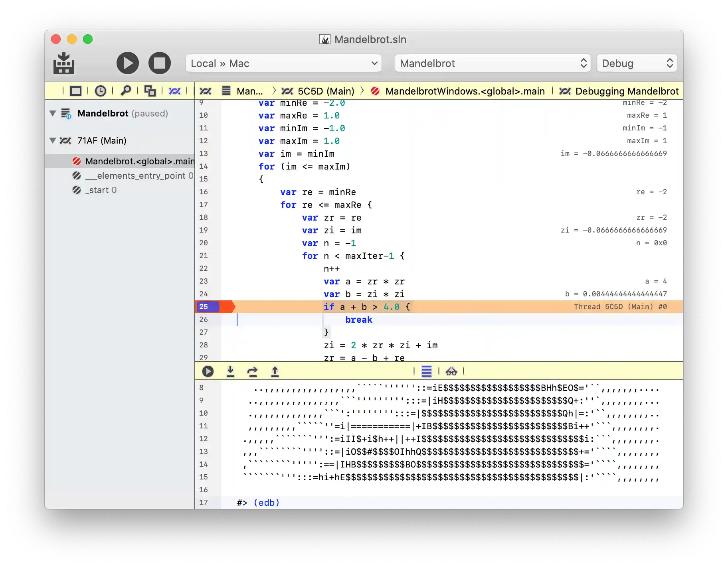The image size is (728, 568).
Task: Collapse the Mandelbrot (paused) tree node
Action: pyautogui.click(x=53, y=113)
